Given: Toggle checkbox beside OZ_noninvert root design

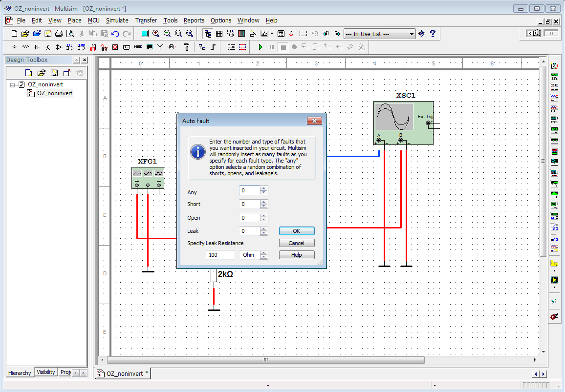Looking at the screenshot, I should pos(22,84).
